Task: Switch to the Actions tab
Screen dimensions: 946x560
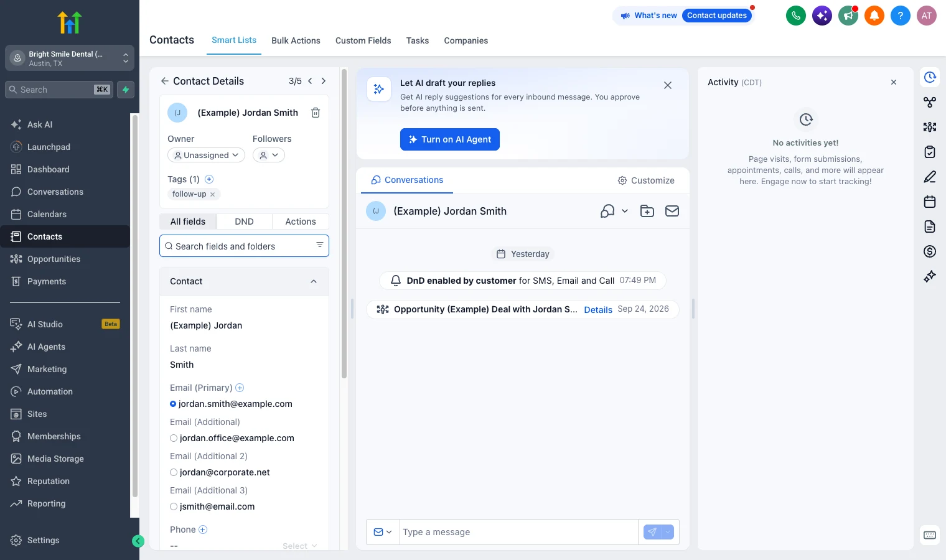Action: [301, 222]
